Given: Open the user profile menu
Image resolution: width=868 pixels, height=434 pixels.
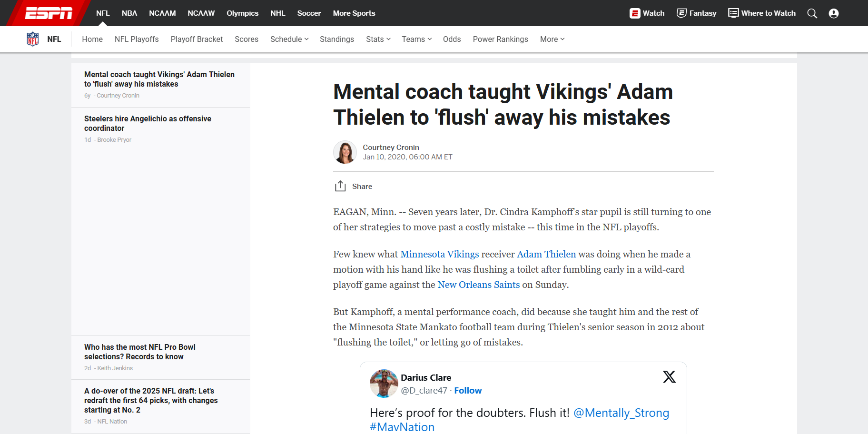Looking at the screenshot, I should click(834, 13).
